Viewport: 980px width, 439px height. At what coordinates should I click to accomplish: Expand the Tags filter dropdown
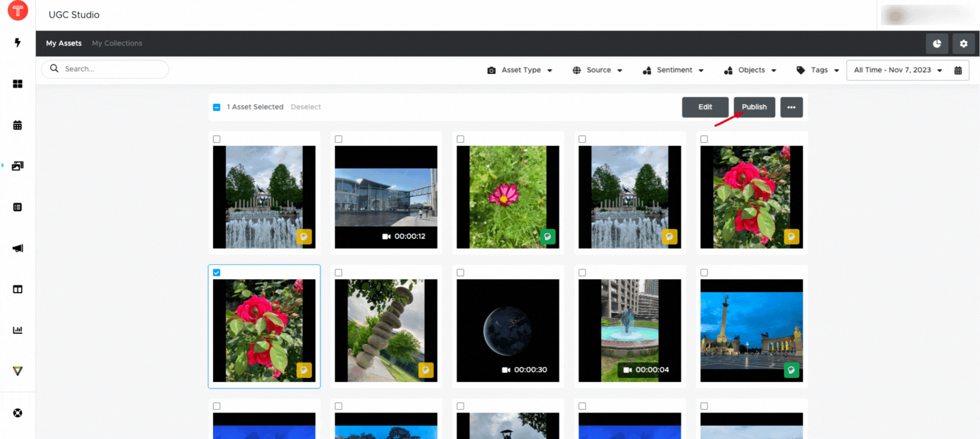(817, 70)
